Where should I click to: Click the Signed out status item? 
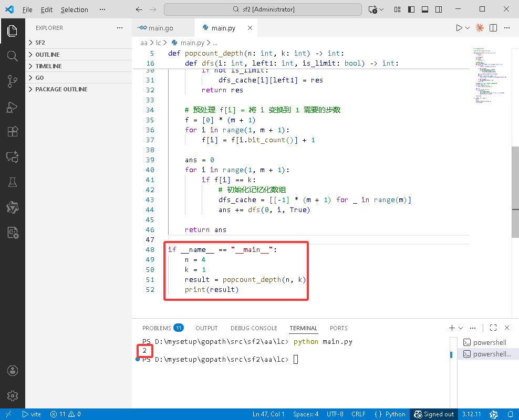coord(434,414)
